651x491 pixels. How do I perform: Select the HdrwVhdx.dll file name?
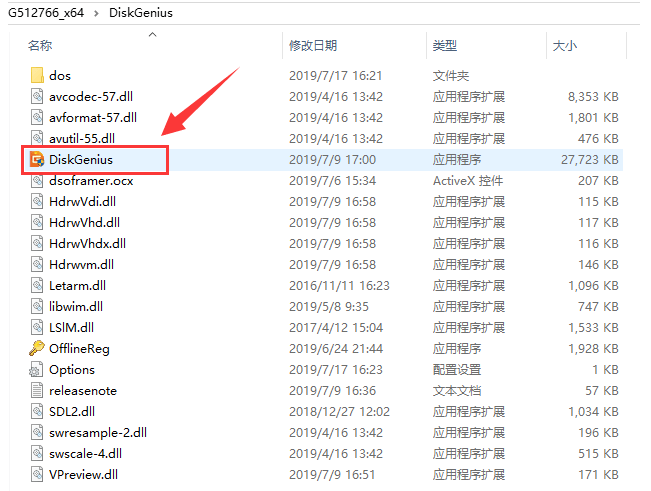pos(87,243)
